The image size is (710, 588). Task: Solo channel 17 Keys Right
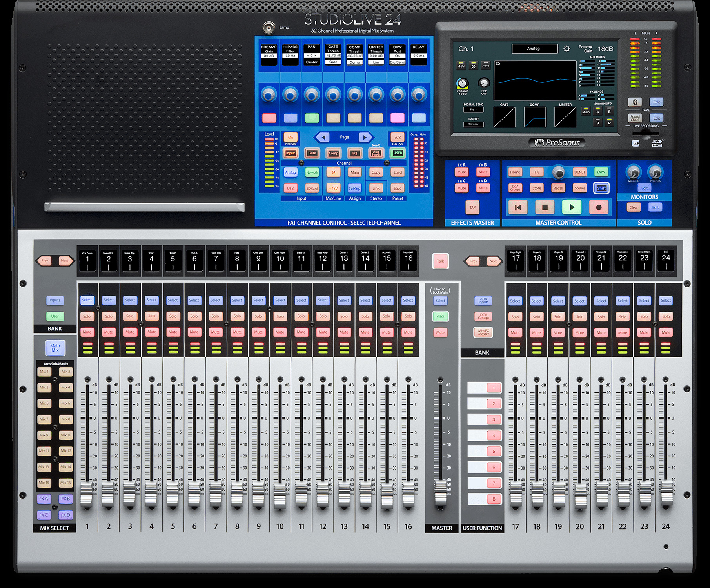click(515, 316)
